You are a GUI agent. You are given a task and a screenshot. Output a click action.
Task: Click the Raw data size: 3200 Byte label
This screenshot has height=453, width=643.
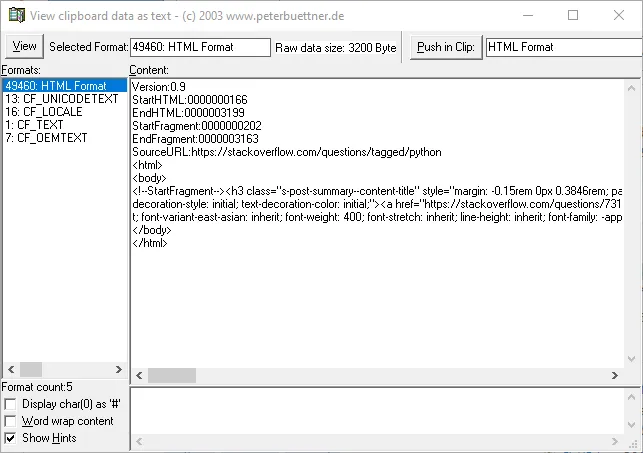tap(335, 48)
